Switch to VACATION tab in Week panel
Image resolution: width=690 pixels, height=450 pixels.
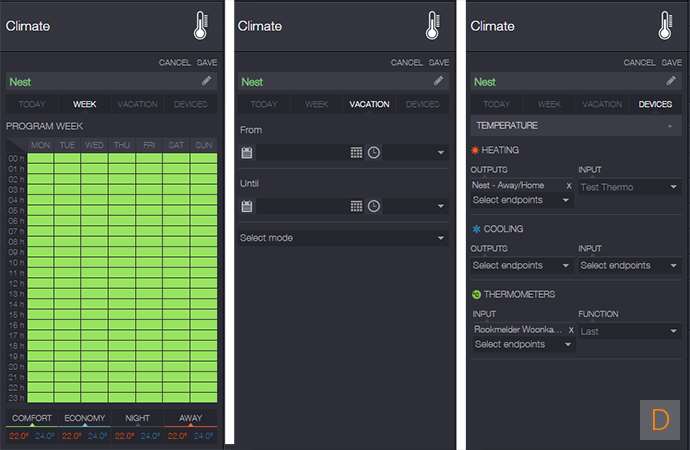pyautogui.click(x=137, y=104)
